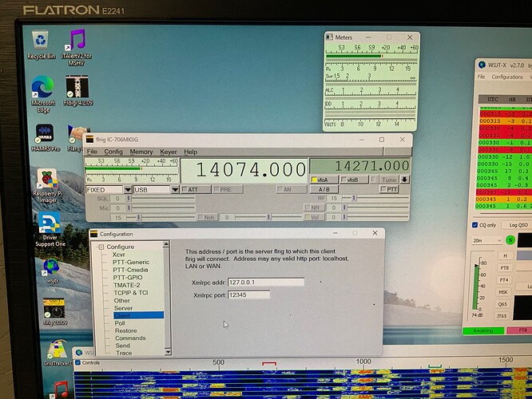Click the Log QSO button
Image resolution: width=532 pixels, height=399 pixels.
tap(519, 226)
